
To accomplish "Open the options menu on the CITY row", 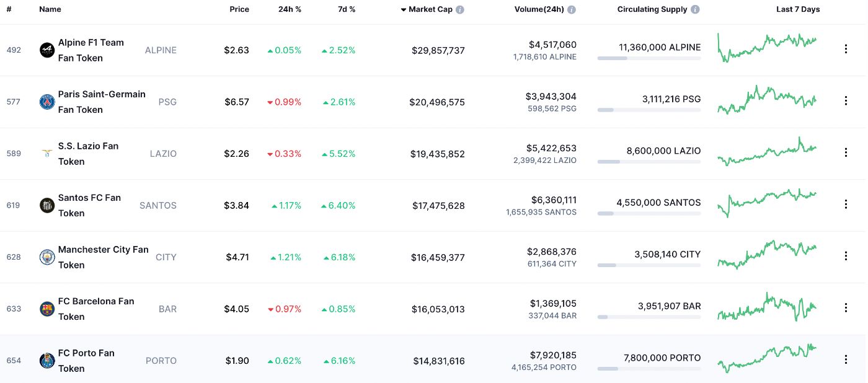I will (x=846, y=255).
